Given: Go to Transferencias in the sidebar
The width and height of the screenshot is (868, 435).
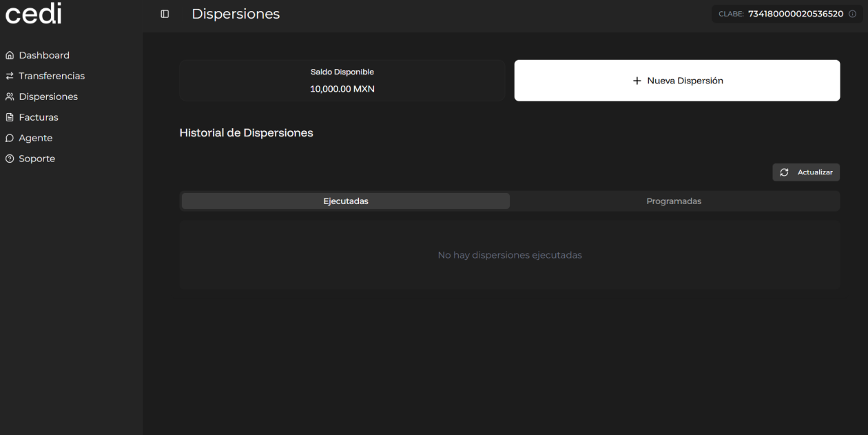Looking at the screenshot, I should click(52, 76).
